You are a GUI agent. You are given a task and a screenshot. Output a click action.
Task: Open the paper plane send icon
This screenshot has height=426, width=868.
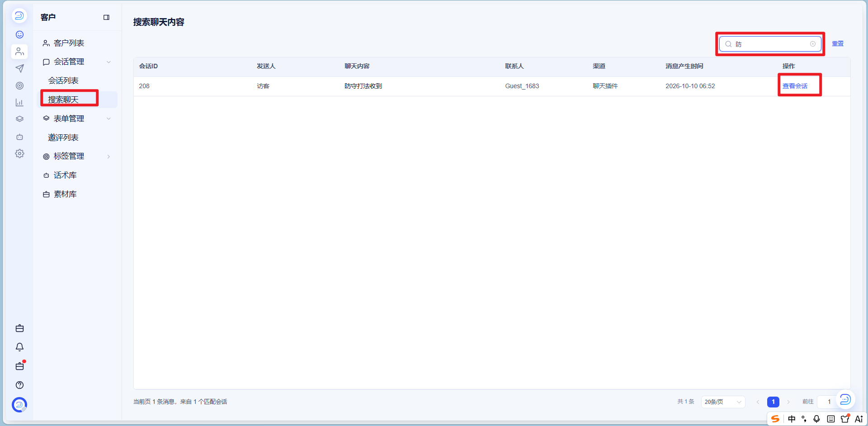(x=19, y=68)
